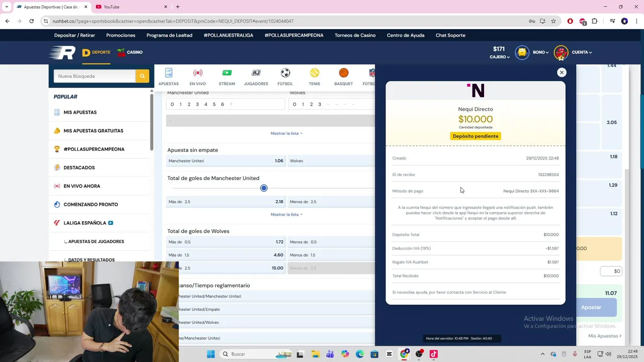Open the Chrome tab search dropdown

[x=7, y=7]
